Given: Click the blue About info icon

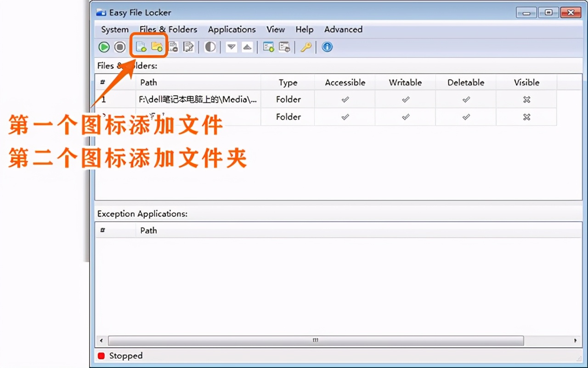Looking at the screenshot, I should coord(327,46).
